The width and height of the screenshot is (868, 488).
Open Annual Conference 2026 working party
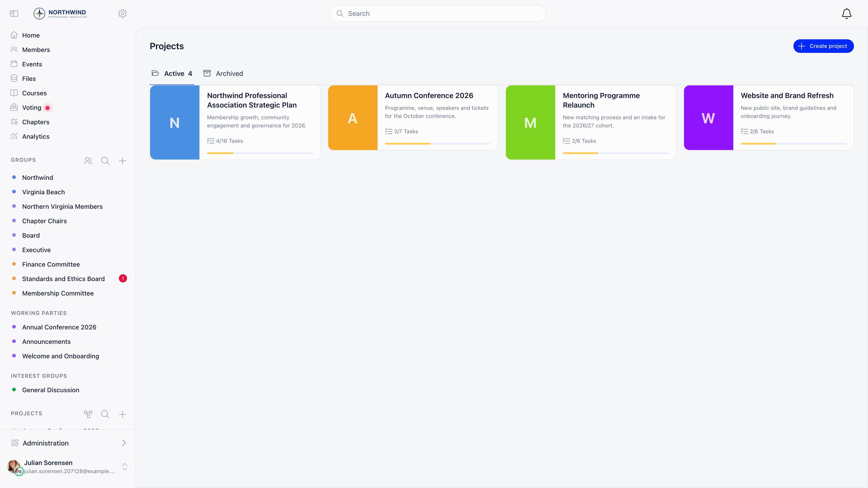pyautogui.click(x=68, y=327)
